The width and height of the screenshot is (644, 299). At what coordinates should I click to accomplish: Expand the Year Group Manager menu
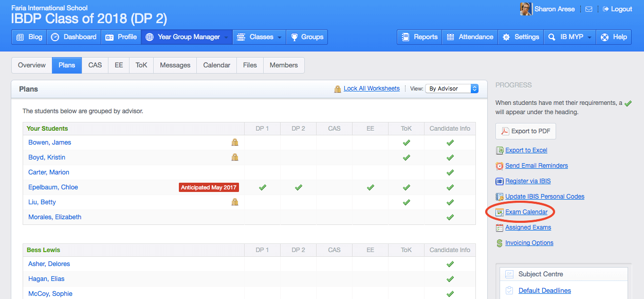click(187, 37)
